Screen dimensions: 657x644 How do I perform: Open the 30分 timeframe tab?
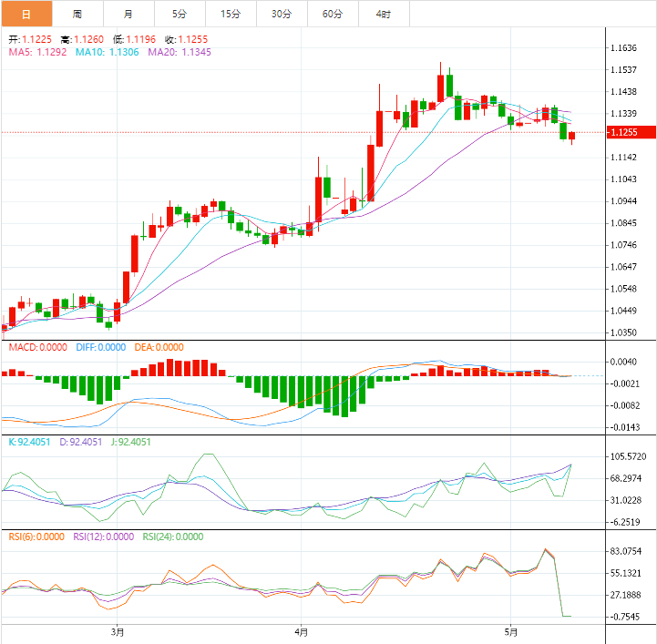[x=282, y=14]
